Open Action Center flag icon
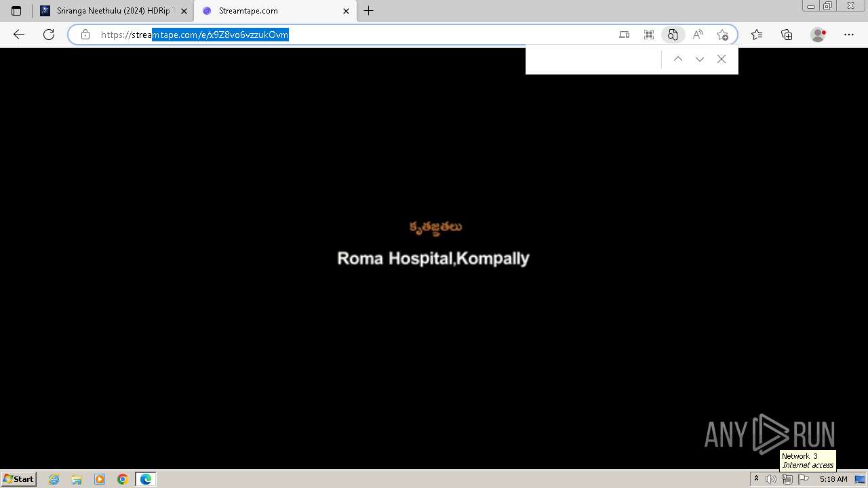 [x=804, y=479]
